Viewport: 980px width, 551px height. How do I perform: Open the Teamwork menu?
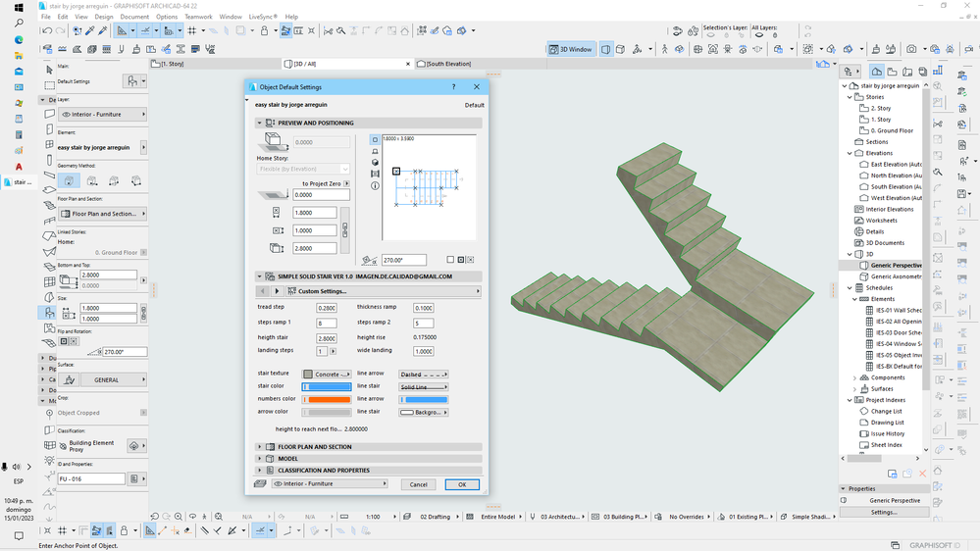[x=198, y=17]
